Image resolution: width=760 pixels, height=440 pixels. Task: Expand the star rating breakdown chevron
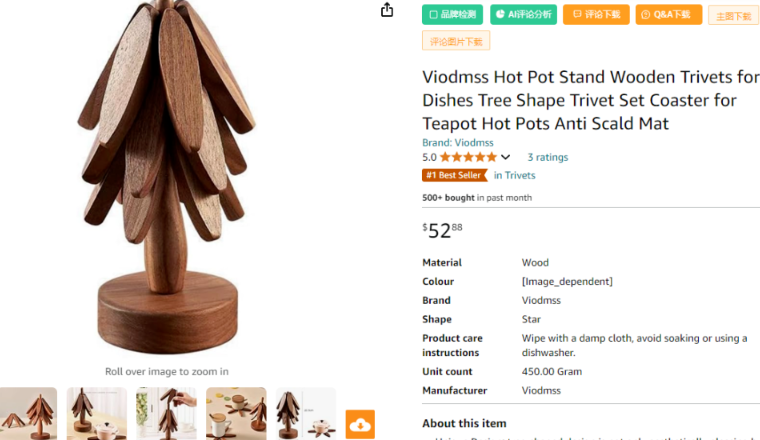(506, 157)
